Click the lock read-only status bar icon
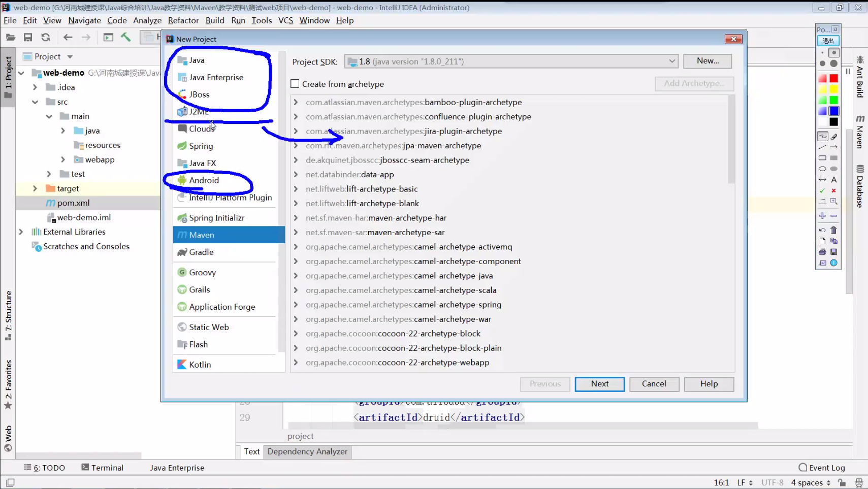The height and width of the screenshot is (489, 868). pos(842,482)
